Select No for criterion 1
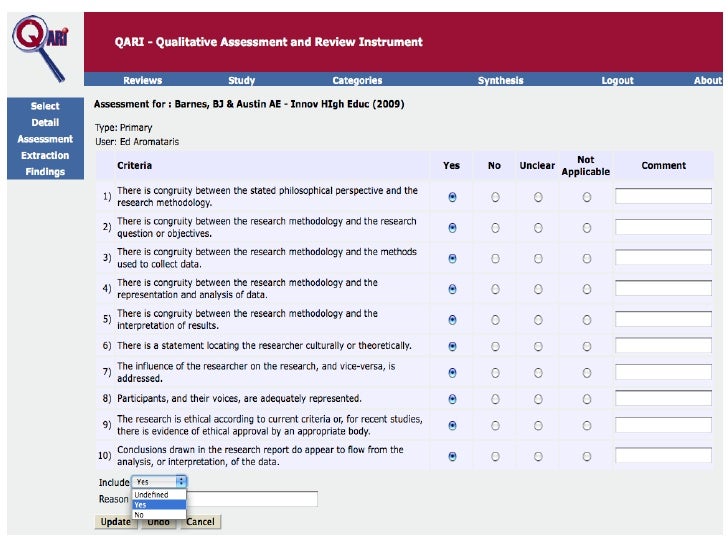728x546 pixels. coord(495,197)
